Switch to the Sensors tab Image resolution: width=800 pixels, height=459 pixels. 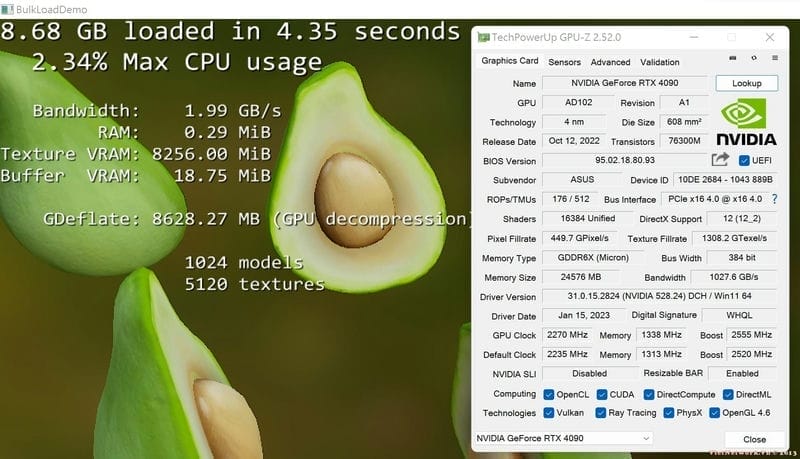point(564,62)
